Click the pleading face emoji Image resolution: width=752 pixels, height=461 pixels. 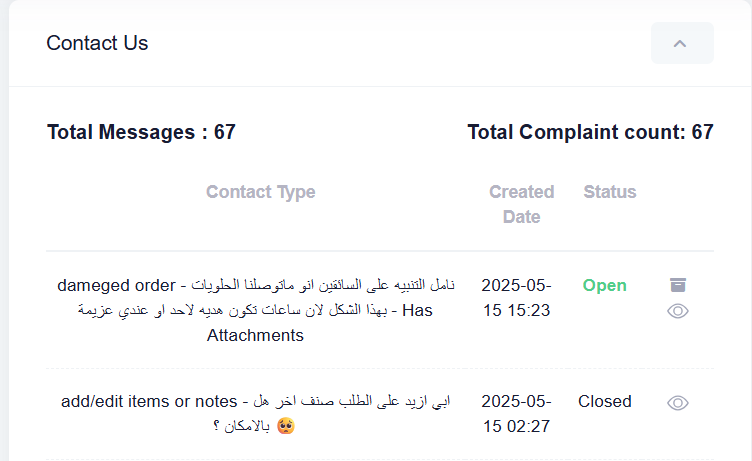coord(286,426)
